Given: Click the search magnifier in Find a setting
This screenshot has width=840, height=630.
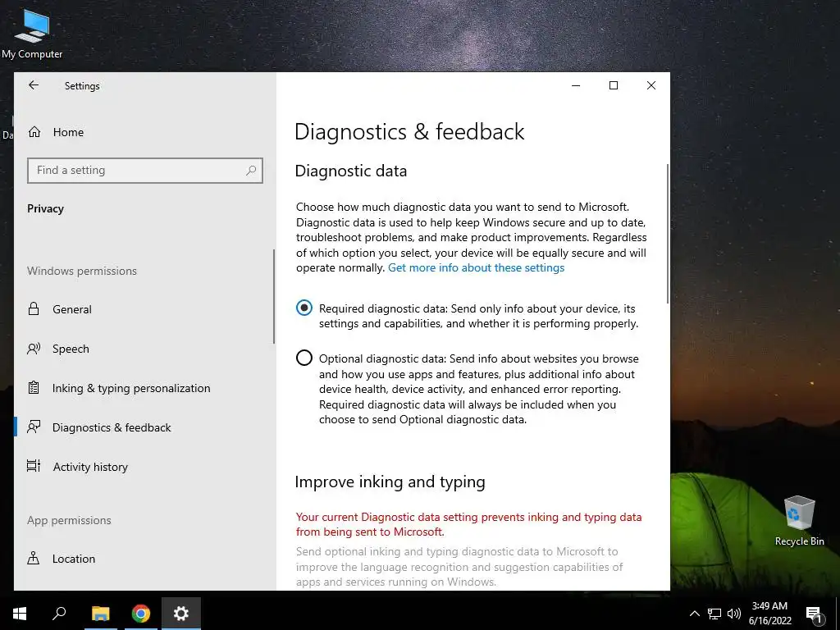Looking at the screenshot, I should [251, 171].
